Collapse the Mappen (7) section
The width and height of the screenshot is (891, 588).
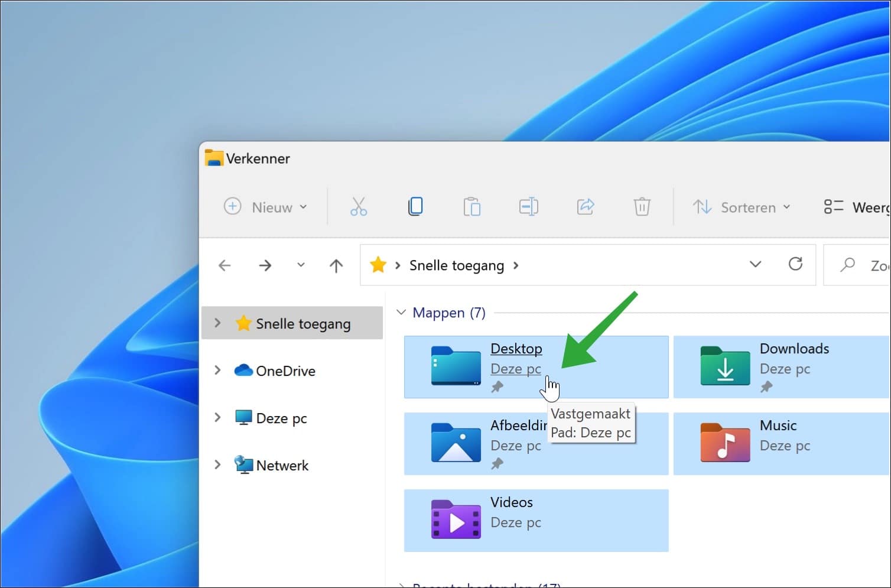click(401, 313)
